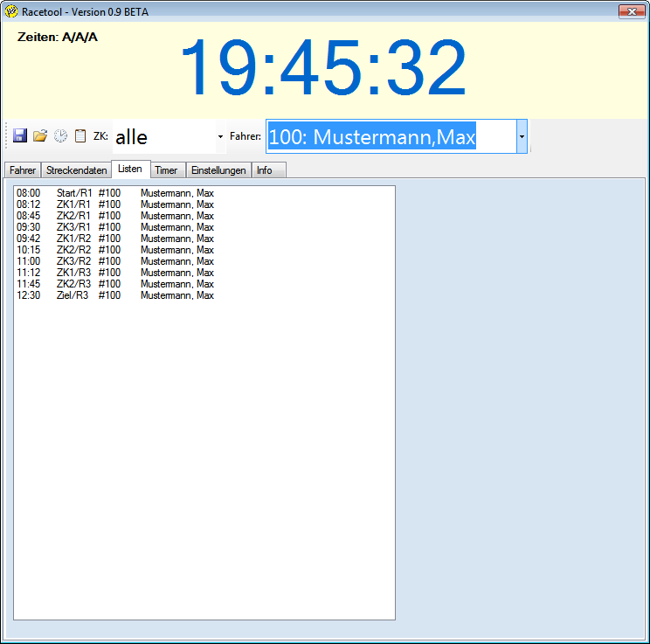Screen dimensions: 650x644
Task: Open a file via folder icon
Action: [x=40, y=135]
